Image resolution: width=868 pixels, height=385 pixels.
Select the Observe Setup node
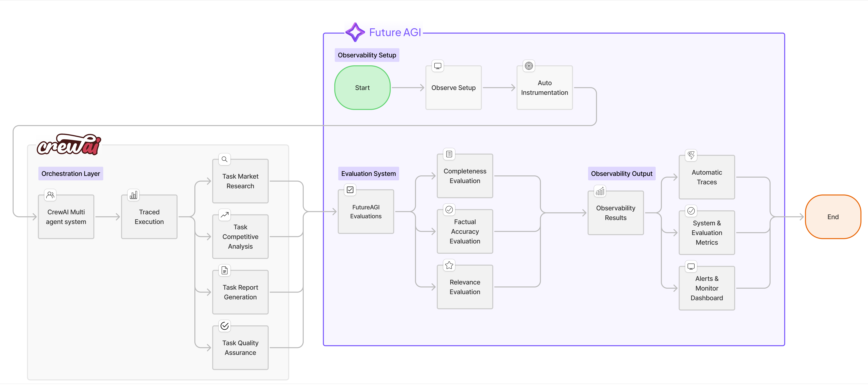point(453,88)
